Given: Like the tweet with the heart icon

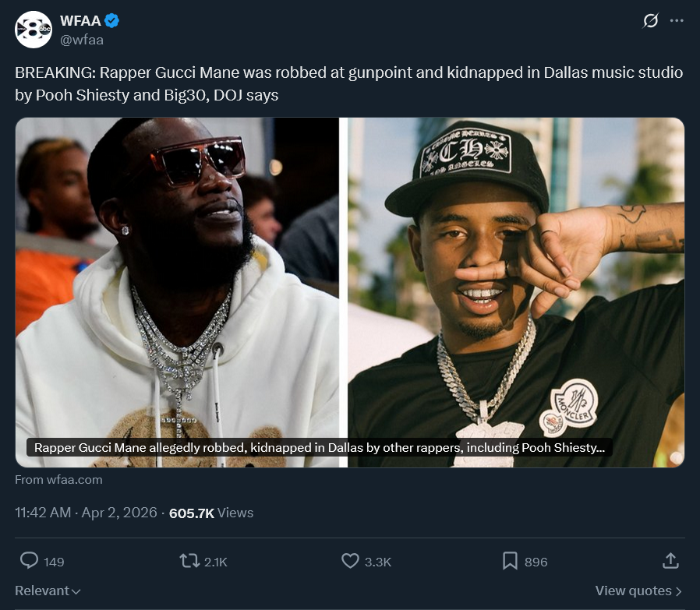Looking at the screenshot, I should pos(350,561).
